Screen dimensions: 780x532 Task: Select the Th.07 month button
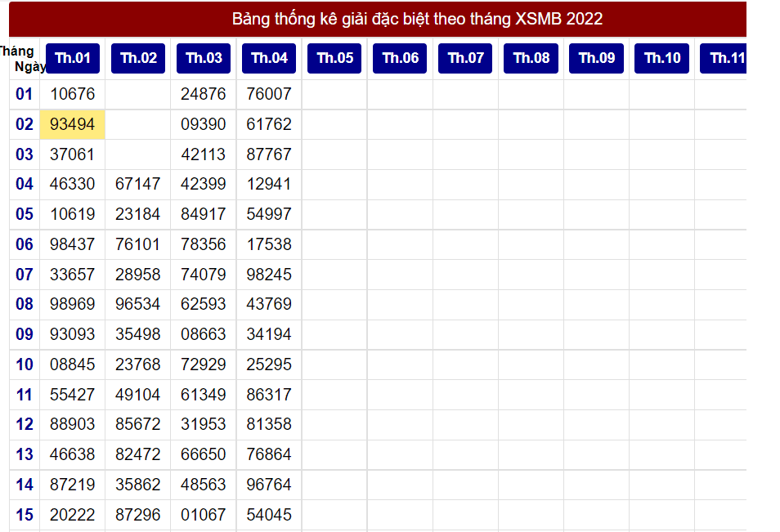465,58
